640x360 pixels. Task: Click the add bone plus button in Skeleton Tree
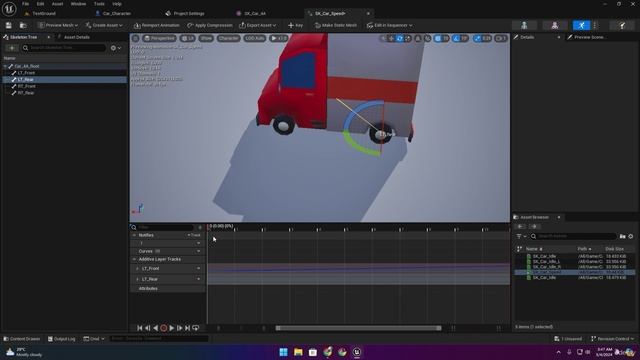click(x=11, y=48)
